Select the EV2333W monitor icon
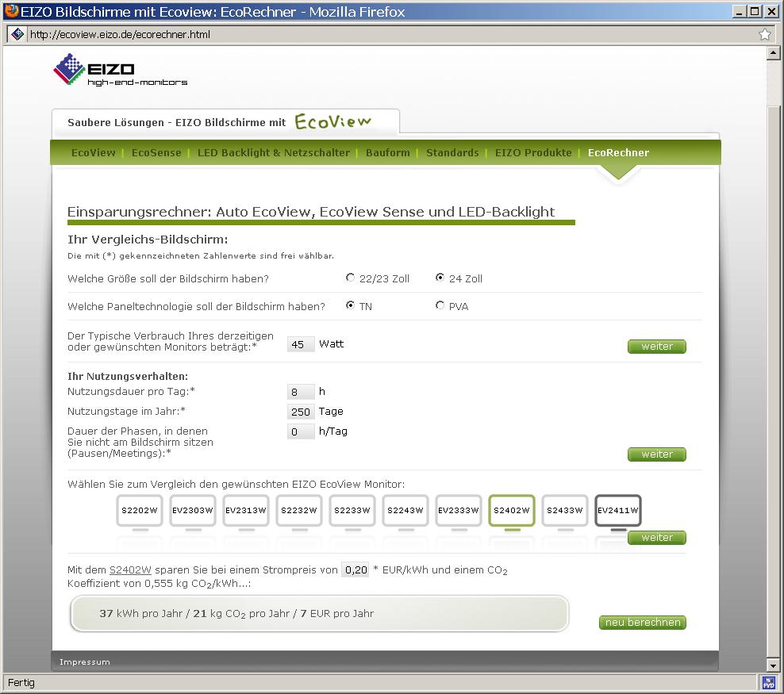This screenshot has height=694, width=784. (x=459, y=511)
